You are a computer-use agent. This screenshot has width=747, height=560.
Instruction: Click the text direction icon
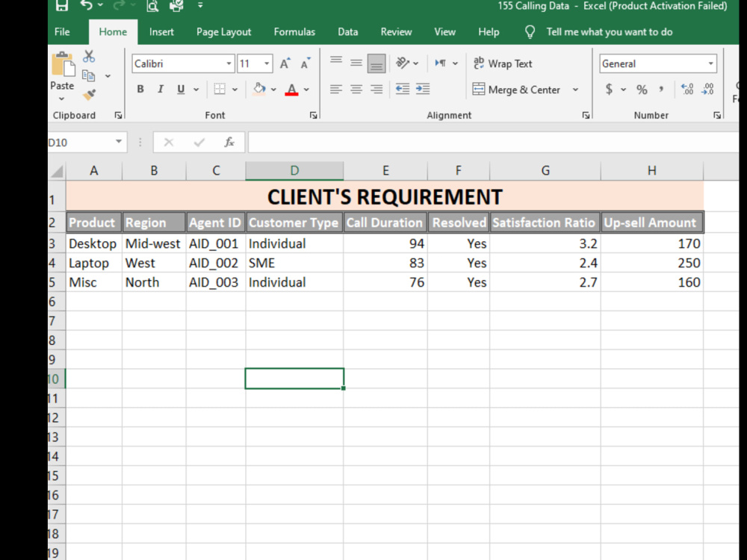[x=440, y=63]
